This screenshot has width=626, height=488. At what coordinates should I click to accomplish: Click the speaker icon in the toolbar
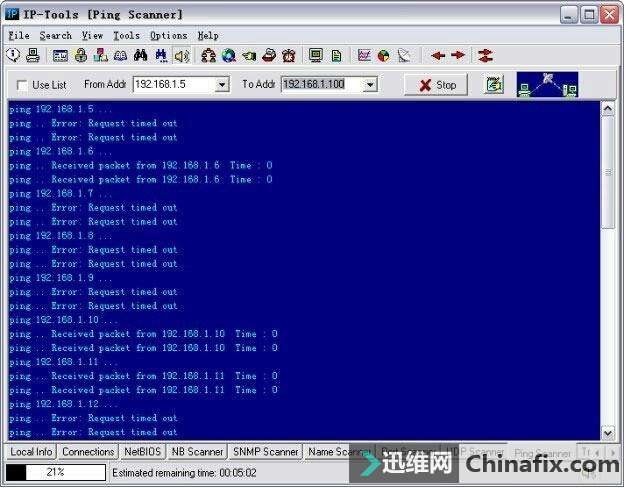point(182,55)
